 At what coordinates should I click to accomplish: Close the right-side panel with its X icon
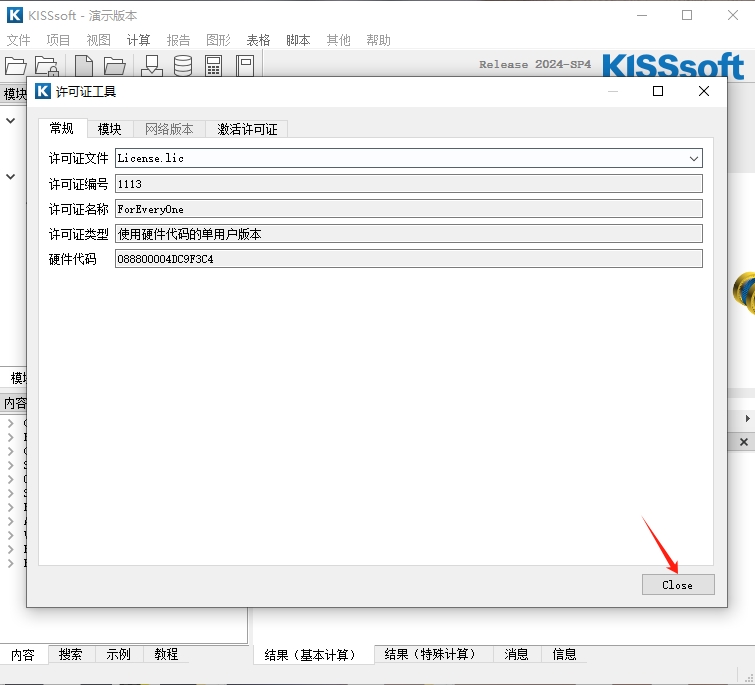coord(744,442)
